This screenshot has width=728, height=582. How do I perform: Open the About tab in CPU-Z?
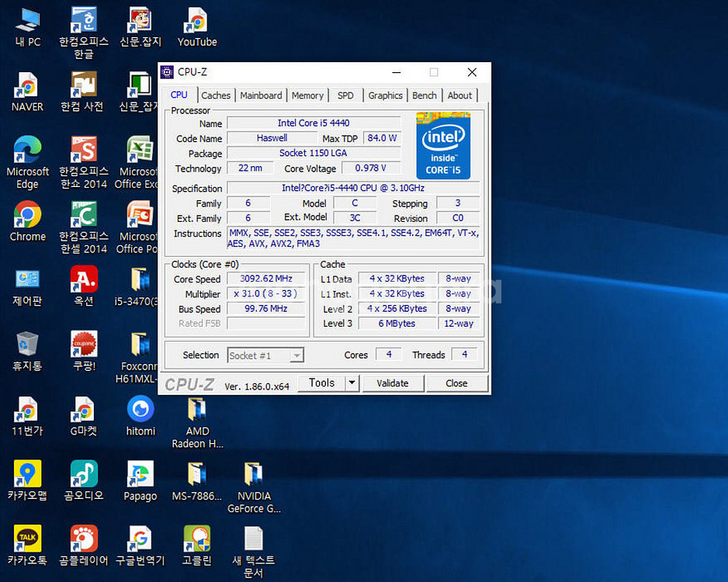[459, 95]
